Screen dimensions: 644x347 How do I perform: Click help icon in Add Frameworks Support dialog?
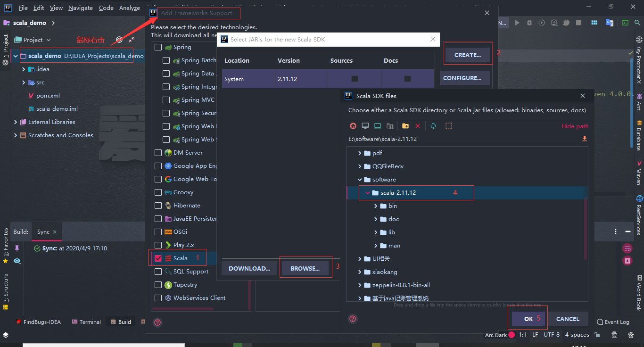[157, 322]
